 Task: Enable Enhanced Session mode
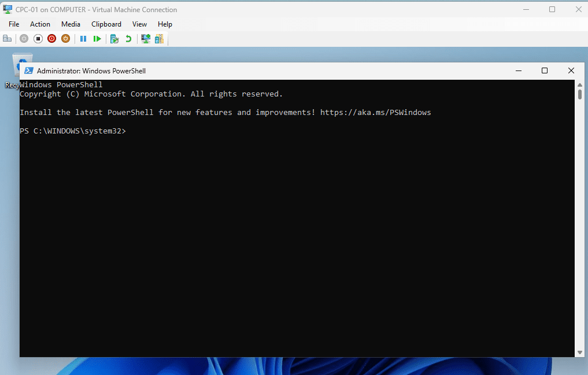coord(145,38)
